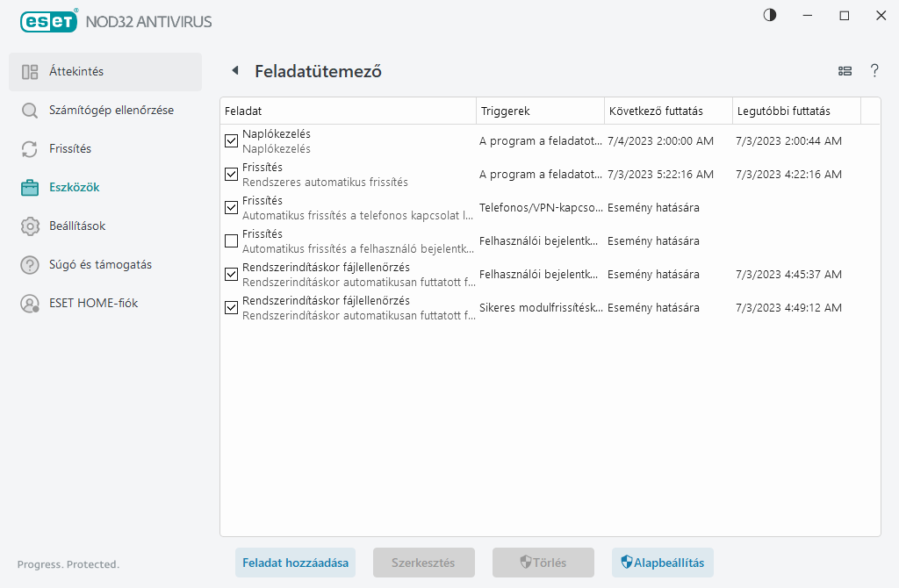Image resolution: width=899 pixels, height=588 pixels.
Task: Uncheck the Naplókezelés task checkbox
Action: pos(232,141)
